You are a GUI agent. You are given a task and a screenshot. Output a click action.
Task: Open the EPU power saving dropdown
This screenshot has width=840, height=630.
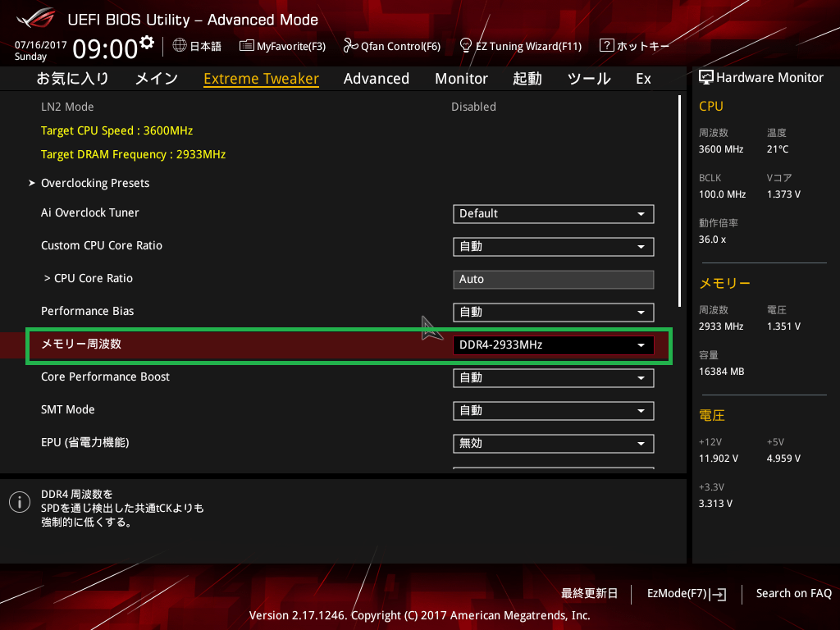point(553,444)
